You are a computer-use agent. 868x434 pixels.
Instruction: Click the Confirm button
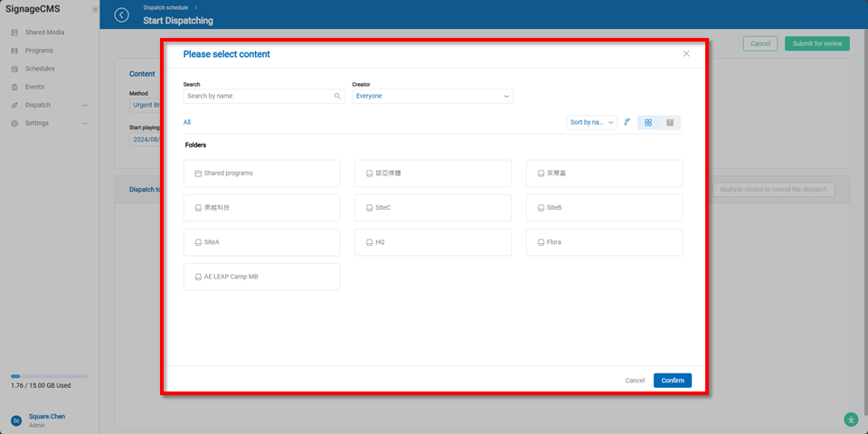click(672, 381)
